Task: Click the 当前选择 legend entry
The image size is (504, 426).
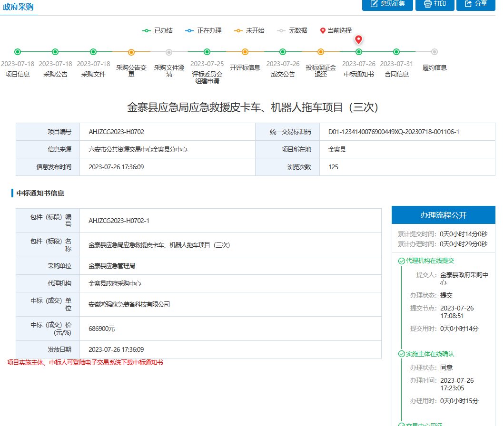Action: pos(336,30)
